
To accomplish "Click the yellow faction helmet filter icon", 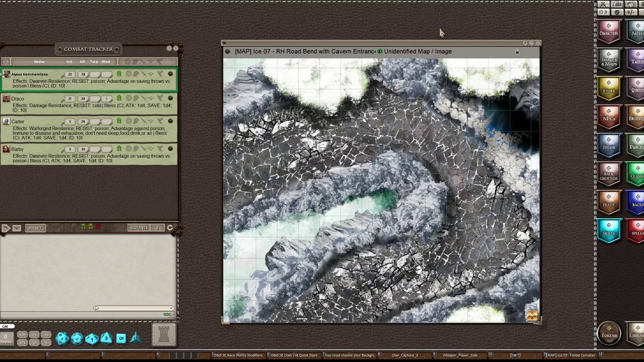I will tap(91, 227).
